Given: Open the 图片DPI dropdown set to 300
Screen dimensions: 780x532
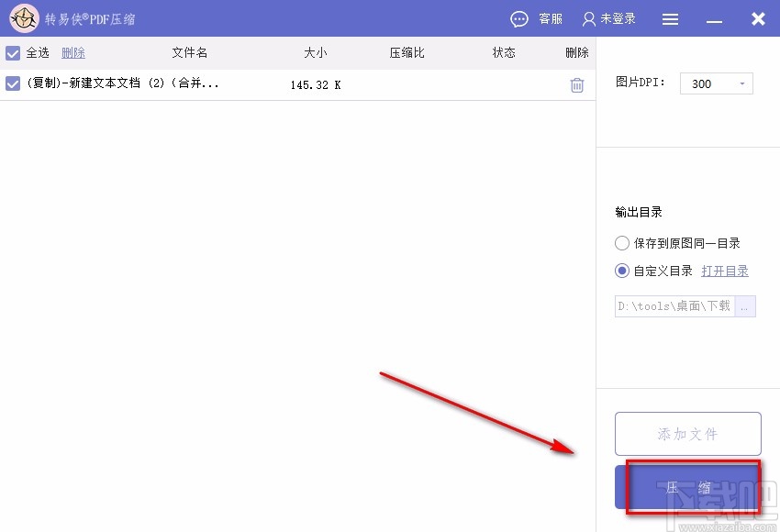Looking at the screenshot, I should (x=716, y=83).
